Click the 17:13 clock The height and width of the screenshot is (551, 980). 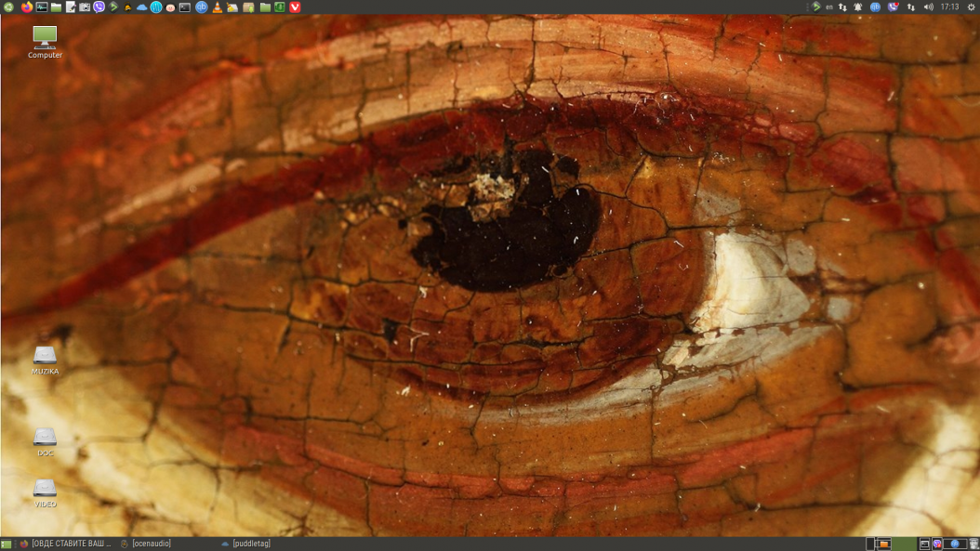coord(950,7)
